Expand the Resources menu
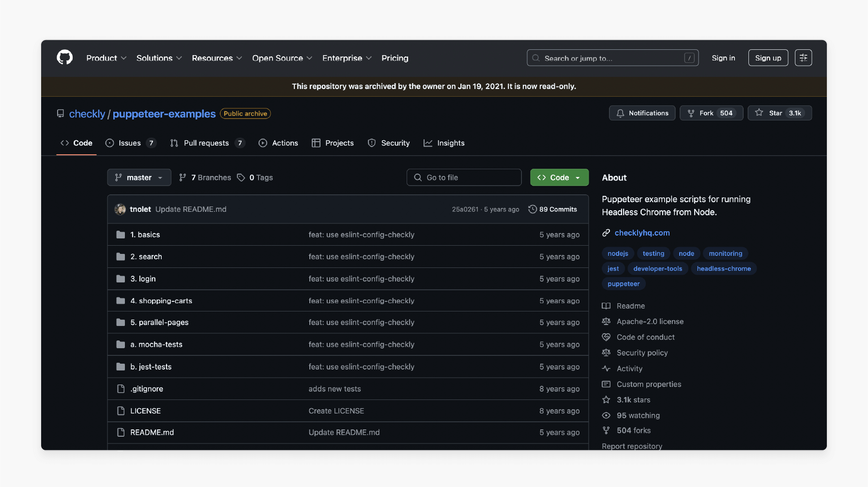The height and width of the screenshot is (487, 868). tap(217, 58)
